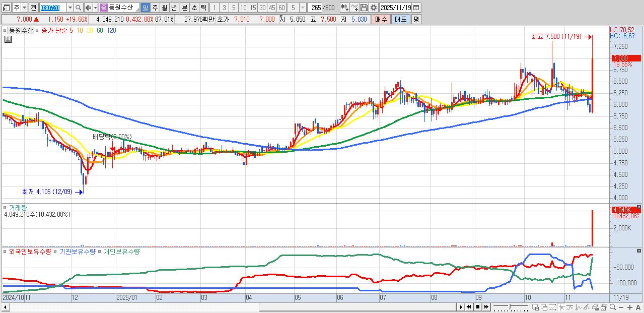Click the speaker sound icon in toolbar
This screenshot has width=644, height=313.
point(88,8)
